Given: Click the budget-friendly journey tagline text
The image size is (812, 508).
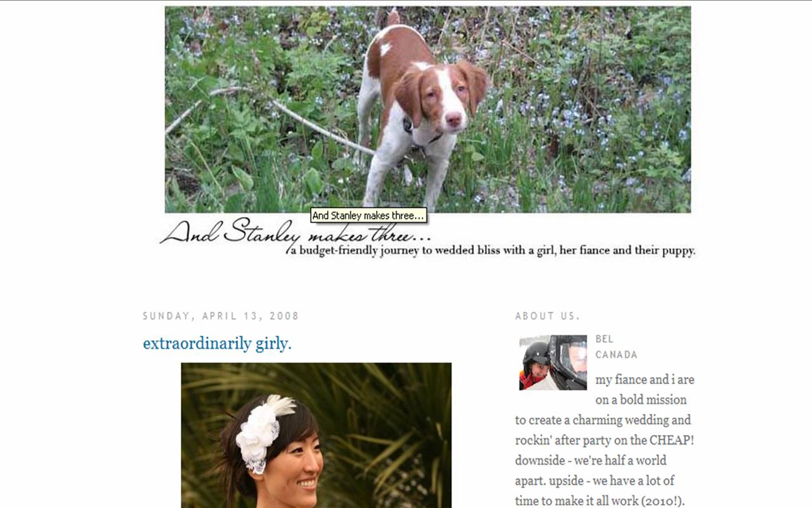Looking at the screenshot, I should tap(493, 250).
